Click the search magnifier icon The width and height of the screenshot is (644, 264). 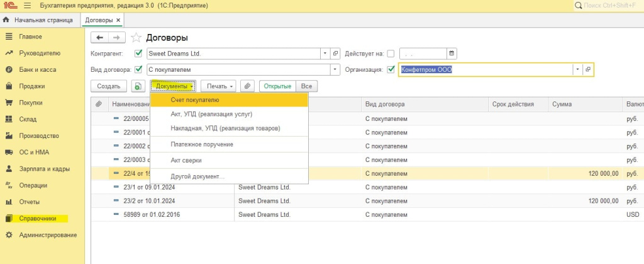point(579,6)
